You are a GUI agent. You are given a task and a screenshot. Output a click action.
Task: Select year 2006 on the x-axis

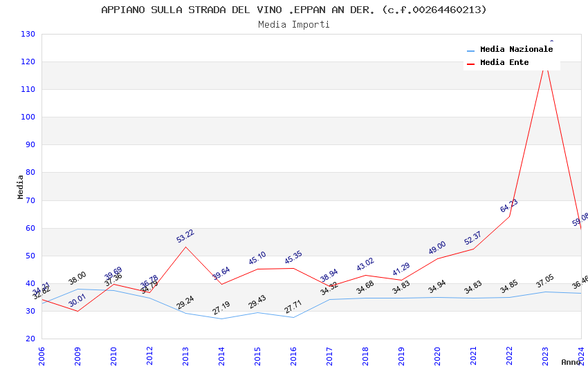tap(42, 356)
